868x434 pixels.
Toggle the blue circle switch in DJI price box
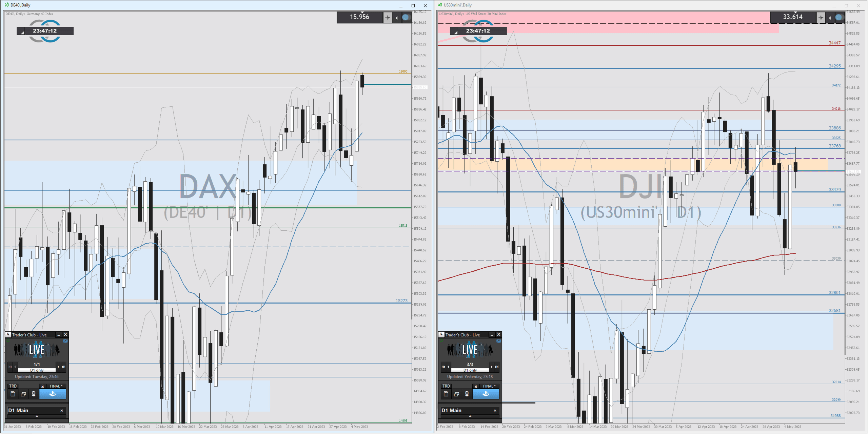pos(839,17)
